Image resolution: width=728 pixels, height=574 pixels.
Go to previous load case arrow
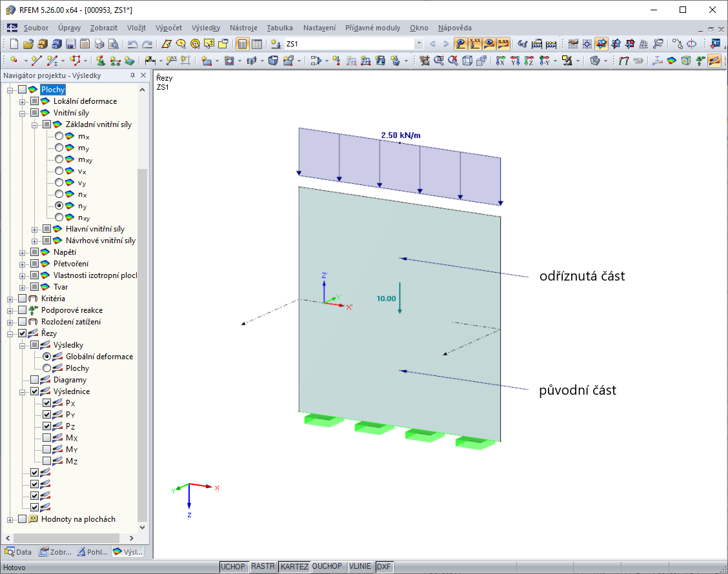click(x=432, y=44)
